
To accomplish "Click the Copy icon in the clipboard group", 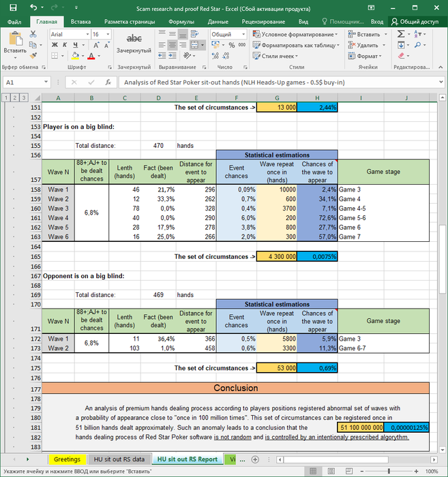I will (33, 45).
